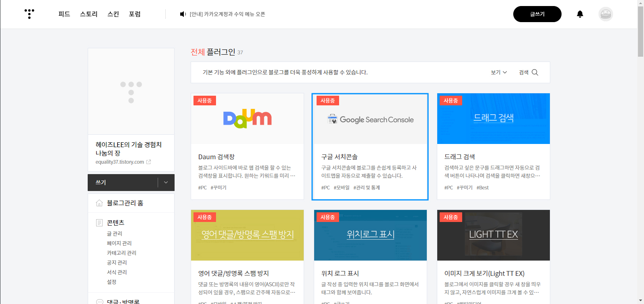Open the LIGHT TT EX plugin banner
The image size is (644, 304).
point(494,235)
